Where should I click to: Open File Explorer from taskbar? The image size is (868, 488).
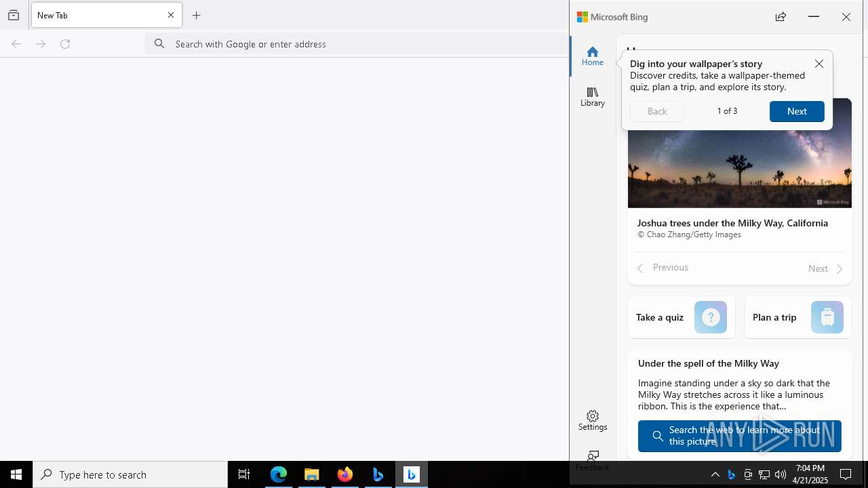312,474
